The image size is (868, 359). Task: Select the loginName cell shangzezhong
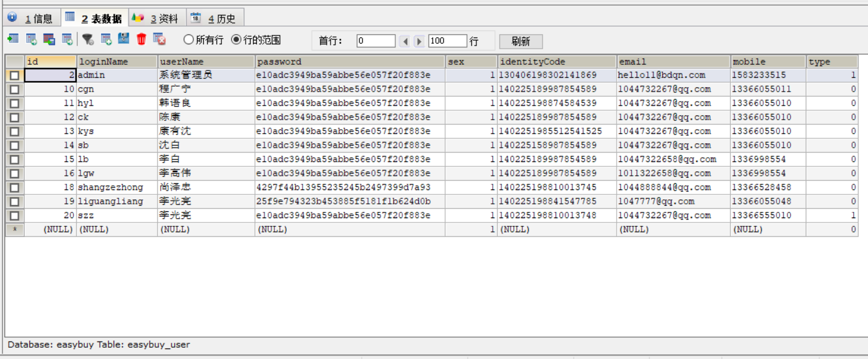pos(117,188)
